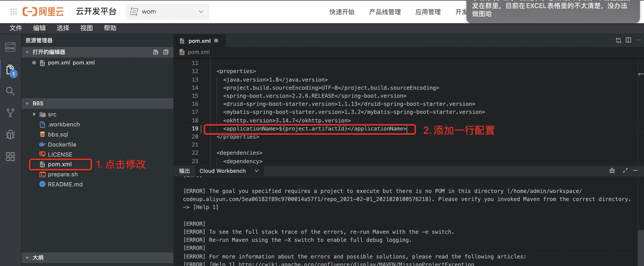This screenshot has height=266, width=644.
Task: Open the 视图 menu
Action: (87, 28)
